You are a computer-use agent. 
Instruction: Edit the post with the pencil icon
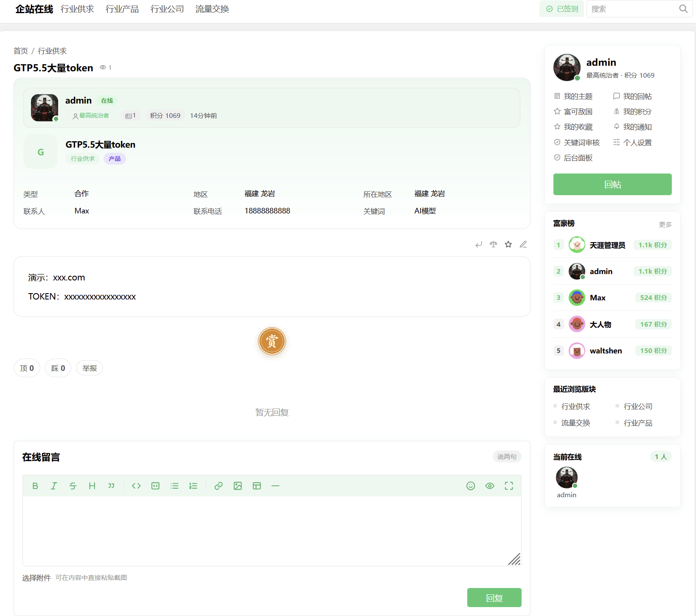pyautogui.click(x=523, y=244)
